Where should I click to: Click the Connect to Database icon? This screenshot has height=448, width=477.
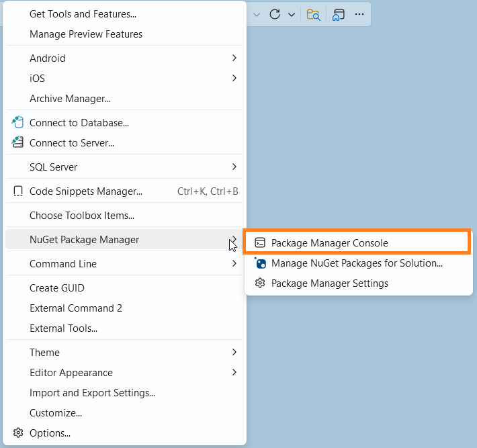(17, 122)
